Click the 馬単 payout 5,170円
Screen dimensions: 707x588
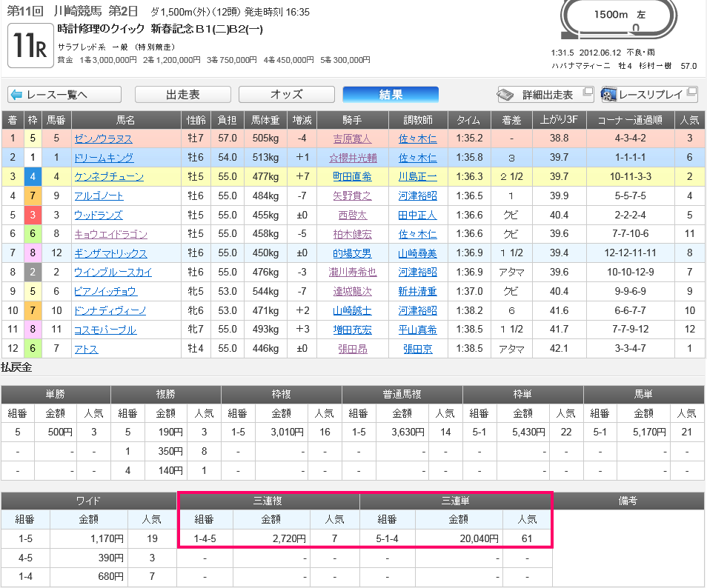649,432
